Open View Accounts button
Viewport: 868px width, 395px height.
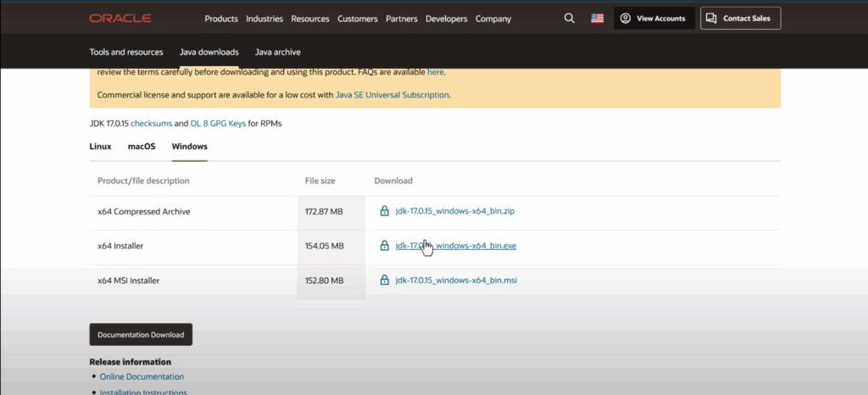[654, 19]
